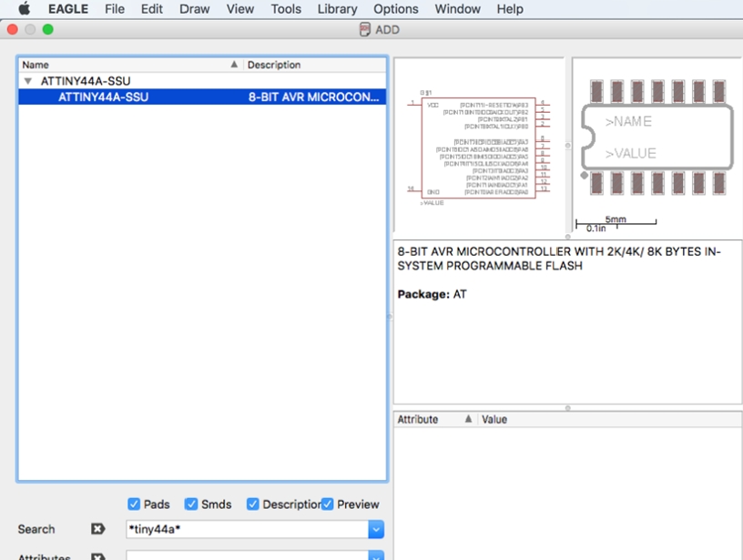Viewport: 743px width, 560px height.
Task: Click the Value column header
Action: (x=609, y=419)
